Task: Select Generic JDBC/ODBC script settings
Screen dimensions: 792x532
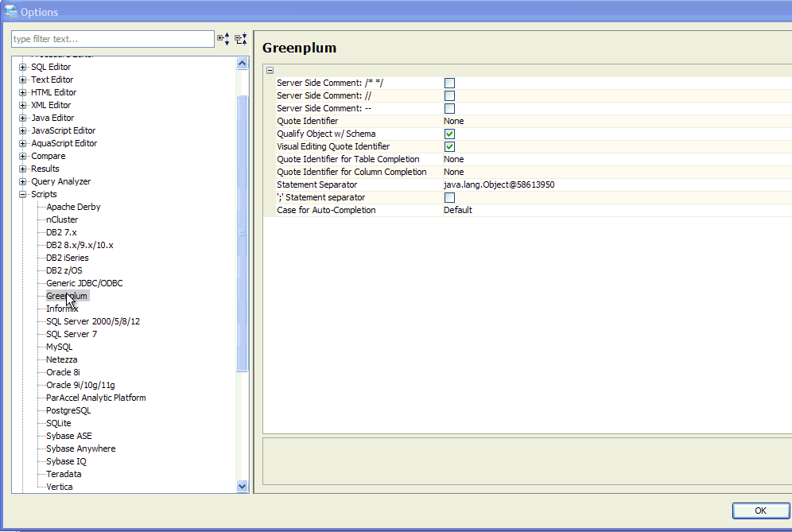Action: coord(84,283)
